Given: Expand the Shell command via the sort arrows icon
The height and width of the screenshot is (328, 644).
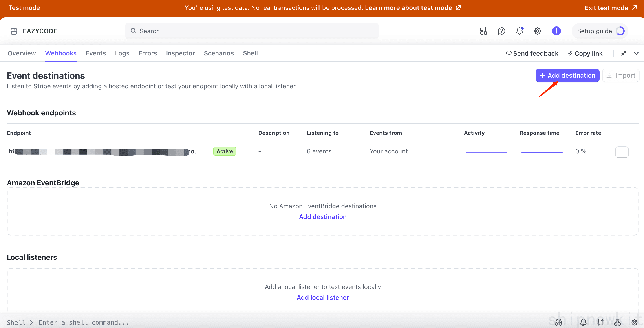Looking at the screenshot, I should click(x=600, y=322).
